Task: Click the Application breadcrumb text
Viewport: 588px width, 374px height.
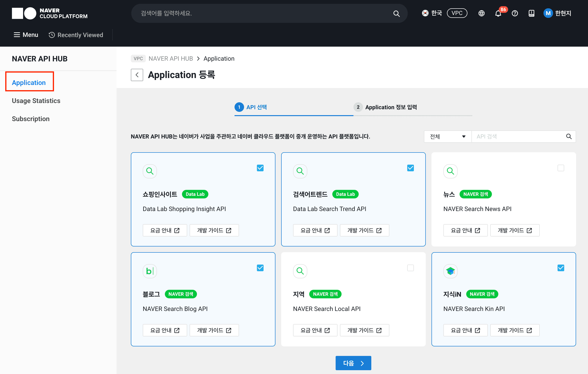Action: pyautogui.click(x=219, y=59)
